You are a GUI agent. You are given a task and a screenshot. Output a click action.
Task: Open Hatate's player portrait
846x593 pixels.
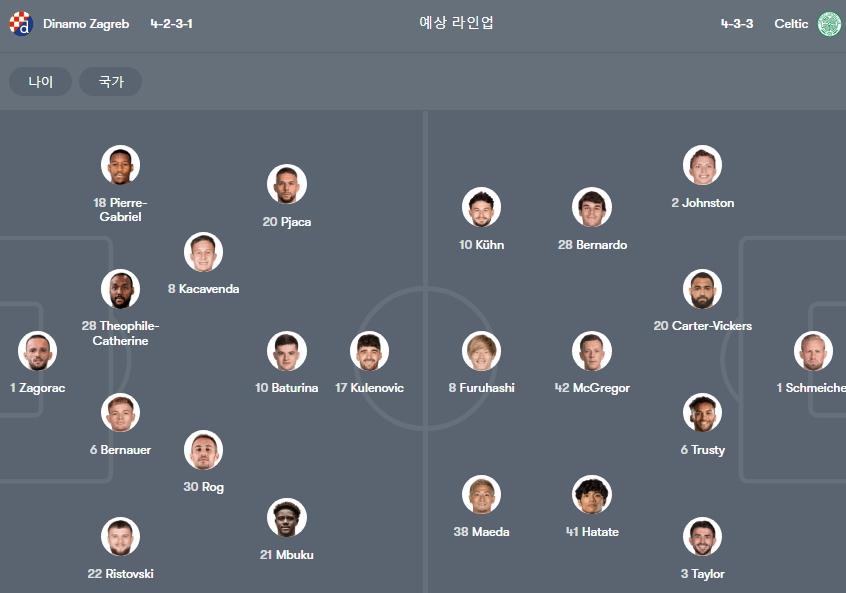592,494
